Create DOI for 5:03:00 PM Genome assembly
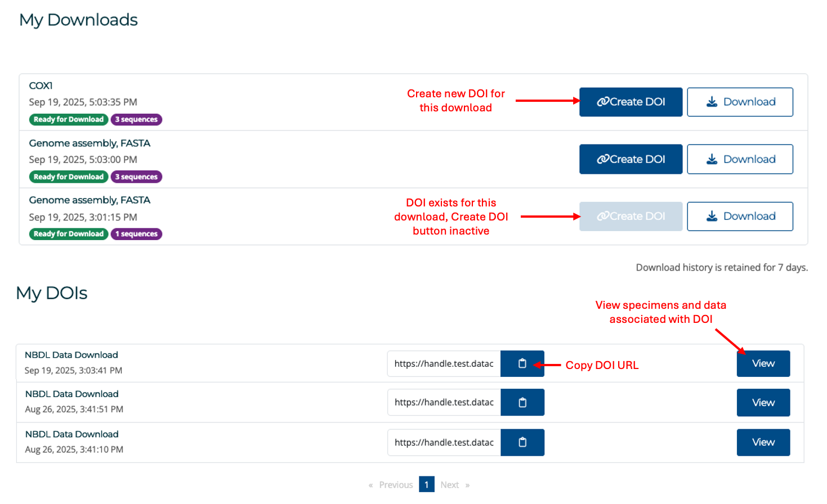Image resolution: width=827 pixels, height=504 pixels. pyautogui.click(x=631, y=159)
